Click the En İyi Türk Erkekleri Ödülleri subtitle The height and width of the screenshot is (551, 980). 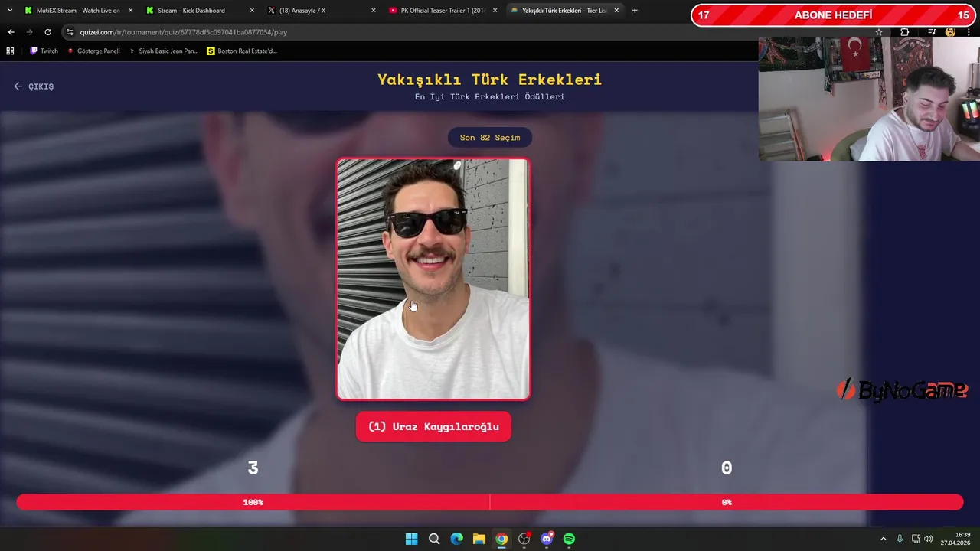(490, 97)
